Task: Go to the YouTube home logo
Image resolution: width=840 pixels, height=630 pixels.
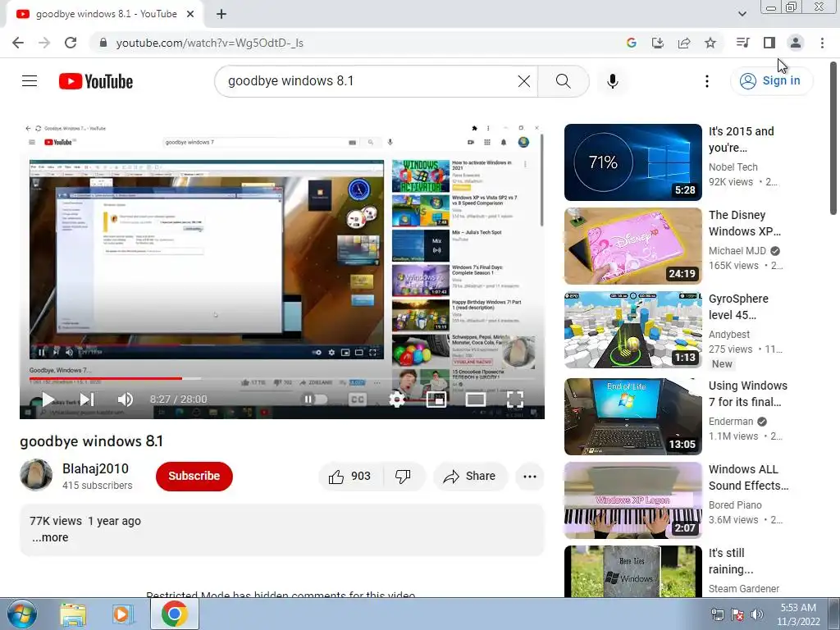Action: (96, 81)
